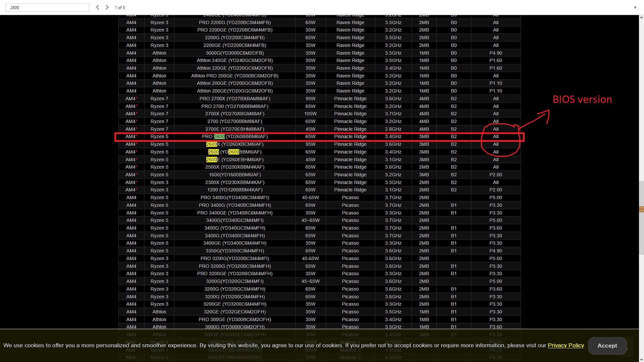Click the PRO 2700X (YD27BXBAM88AF) cell
Screen dimensions: 644x362
coord(235,99)
